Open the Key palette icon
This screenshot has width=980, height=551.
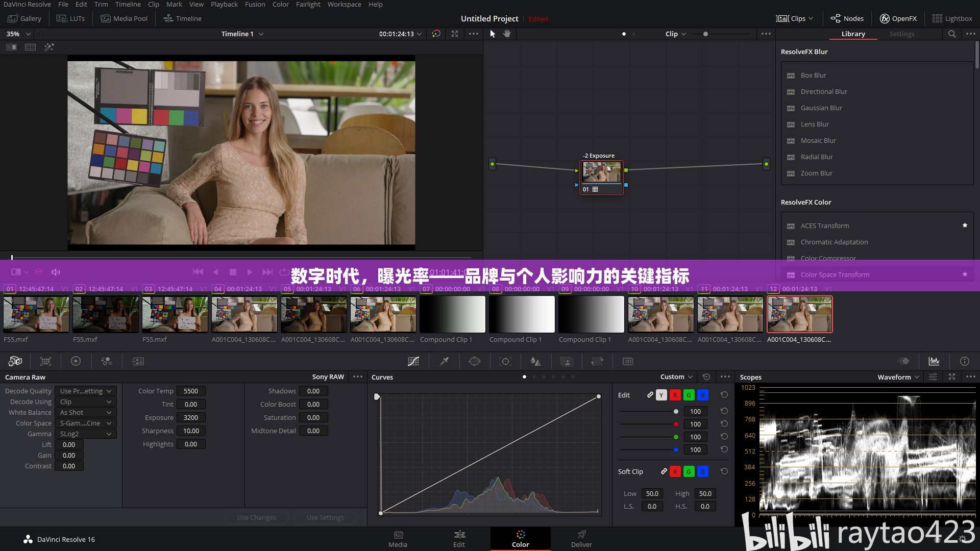567,361
